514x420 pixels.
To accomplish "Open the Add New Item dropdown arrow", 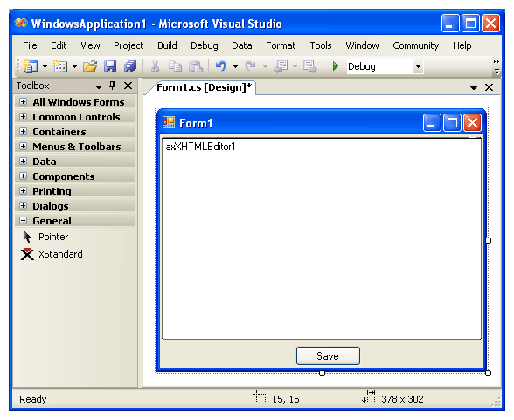I will tap(75, 66).
